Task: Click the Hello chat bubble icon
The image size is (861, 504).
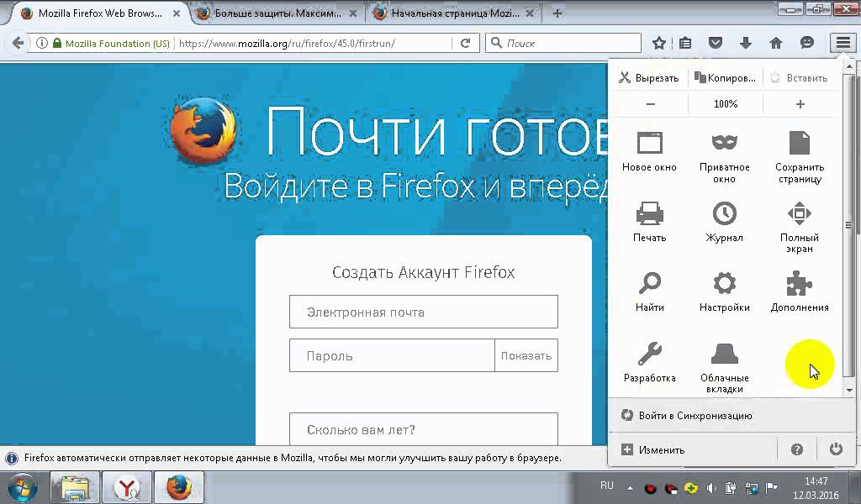Action: click(x=806, y=43)
